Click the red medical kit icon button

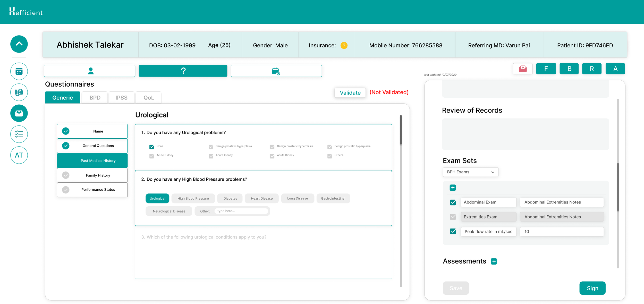coord(522,69)
